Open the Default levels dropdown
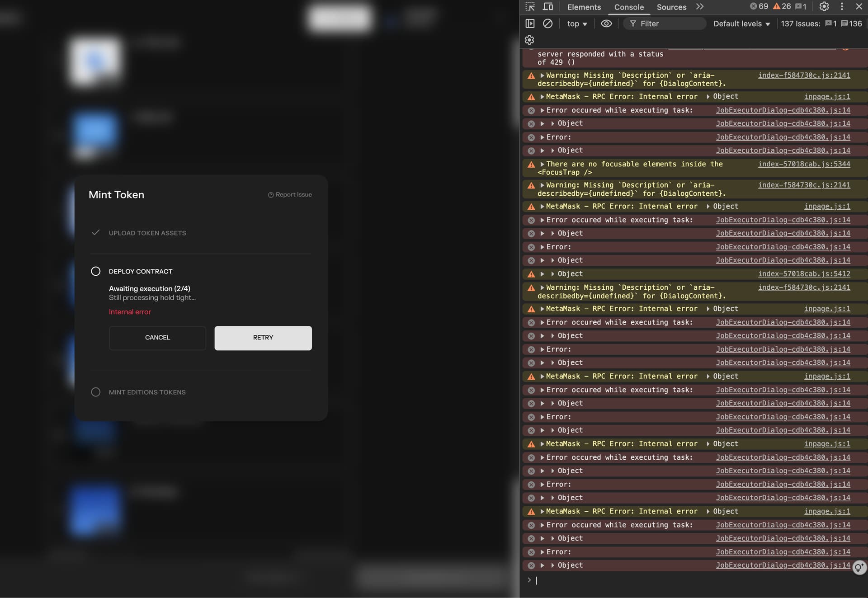The height and width of the screenshot is (598, 868). click(741, 24)
